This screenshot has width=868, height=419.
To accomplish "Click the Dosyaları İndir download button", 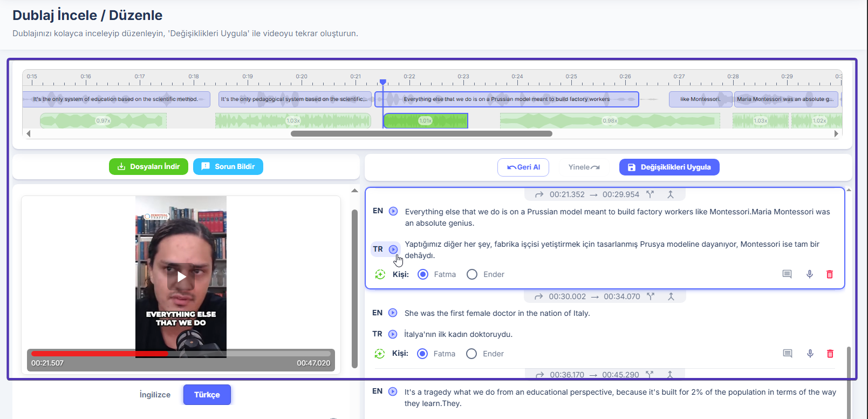I will tap(148, 167).
